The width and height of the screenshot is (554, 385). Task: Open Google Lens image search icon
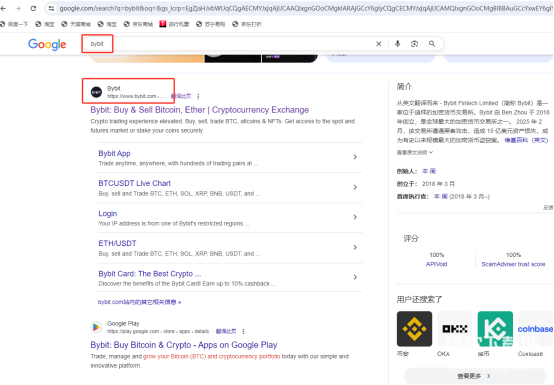[414, 44]
